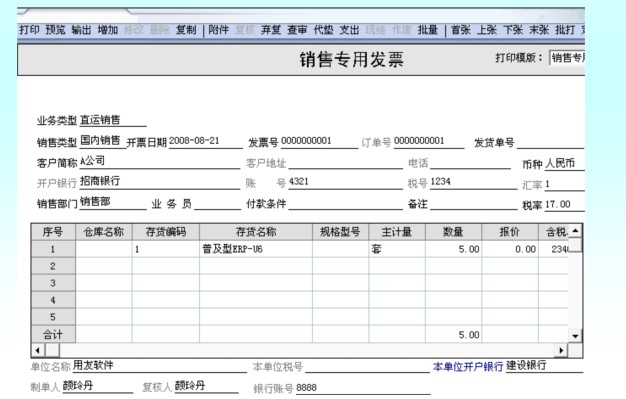This screenshot has width=626, height=399.
Task: Click the horizontal scroll-right arrow
Action: coord(561,350)
